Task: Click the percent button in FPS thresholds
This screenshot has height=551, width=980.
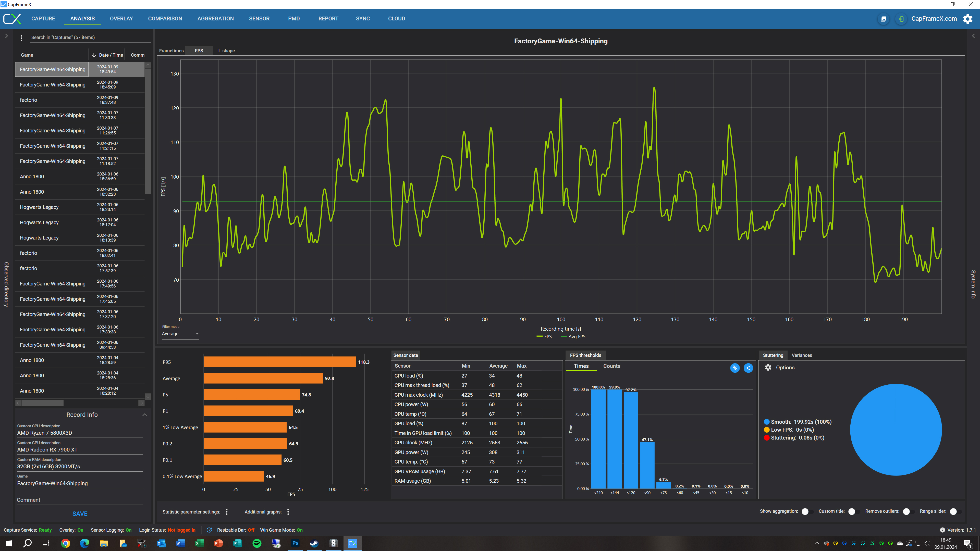Action: coord(735,368)
